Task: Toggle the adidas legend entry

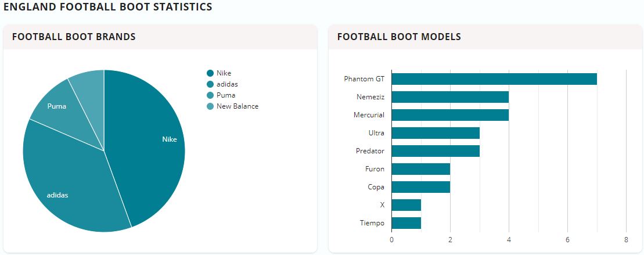Action: click(x=226, y=84)
